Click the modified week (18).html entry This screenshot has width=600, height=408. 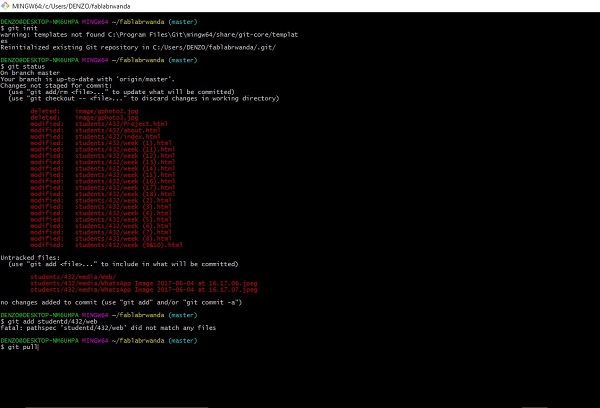pos(103,194)
